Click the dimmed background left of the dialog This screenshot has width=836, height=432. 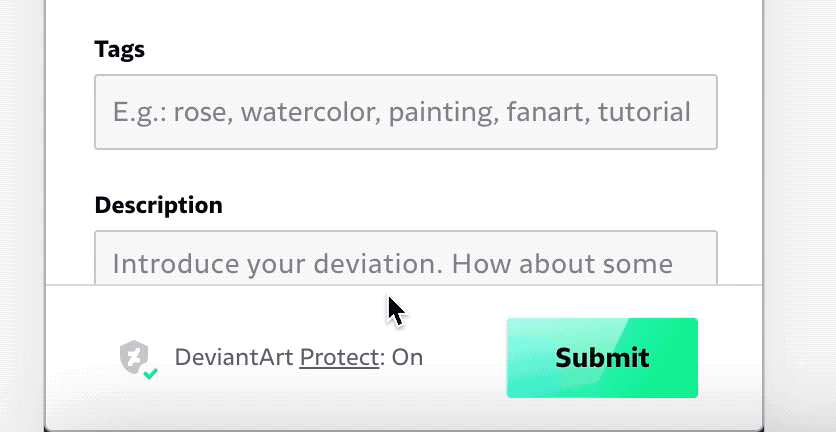tap(22, 213)
